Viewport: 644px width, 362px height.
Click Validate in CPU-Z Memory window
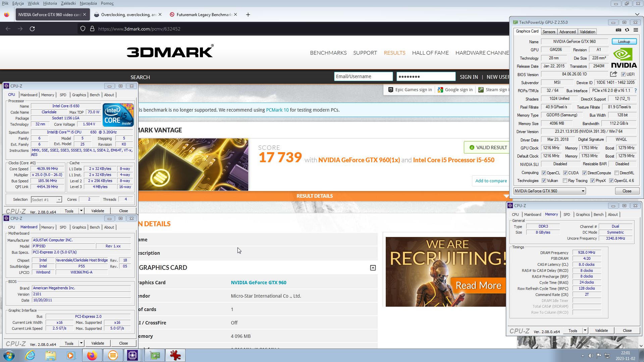[601, 330]
